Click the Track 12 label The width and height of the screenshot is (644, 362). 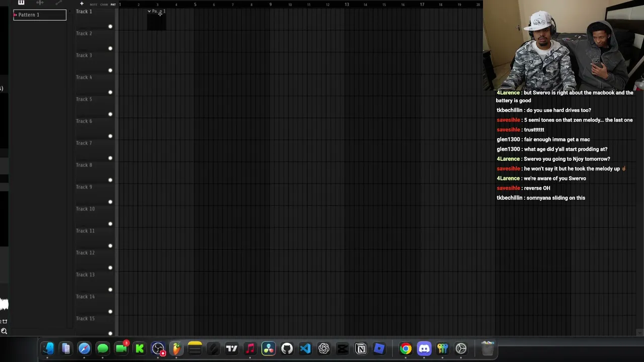[85, 253]
